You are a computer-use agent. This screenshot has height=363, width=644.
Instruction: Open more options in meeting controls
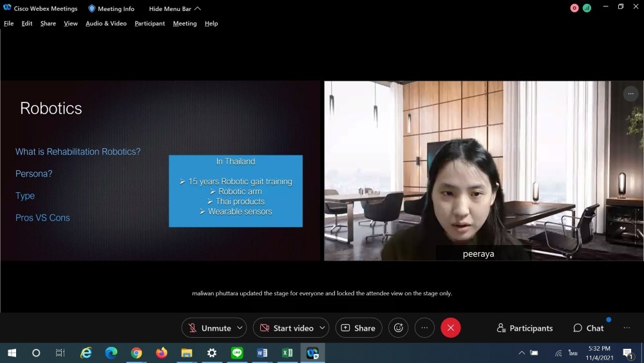click(x=424, y=328)
